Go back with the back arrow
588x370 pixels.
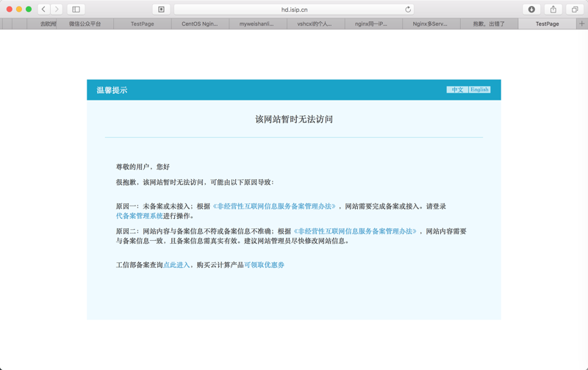coord(44,10)
